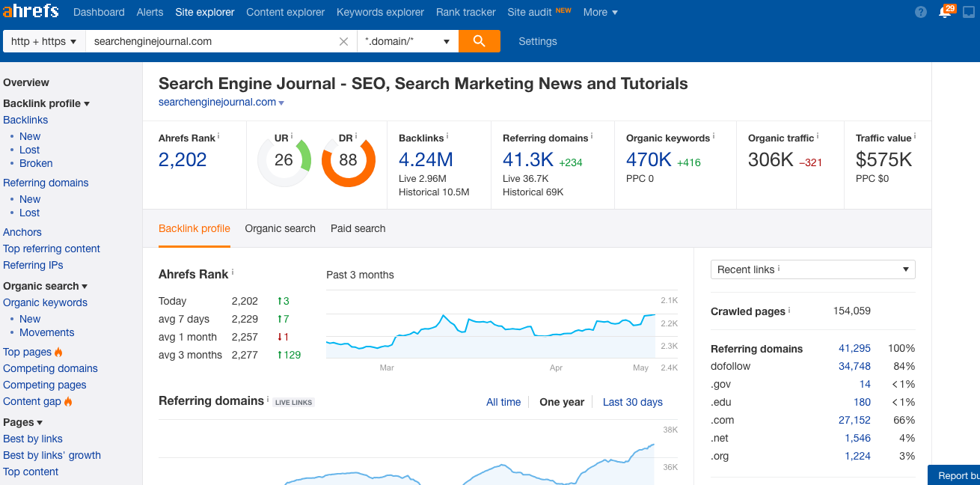Switch to the Organic search tab
Screen dimensions: 980x485
[x=281, y=228]
